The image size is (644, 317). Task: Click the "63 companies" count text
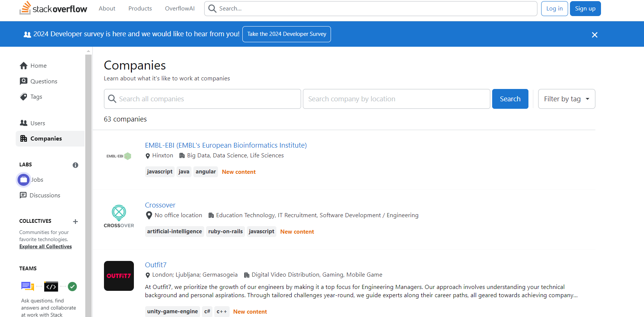tap(125, 119)
